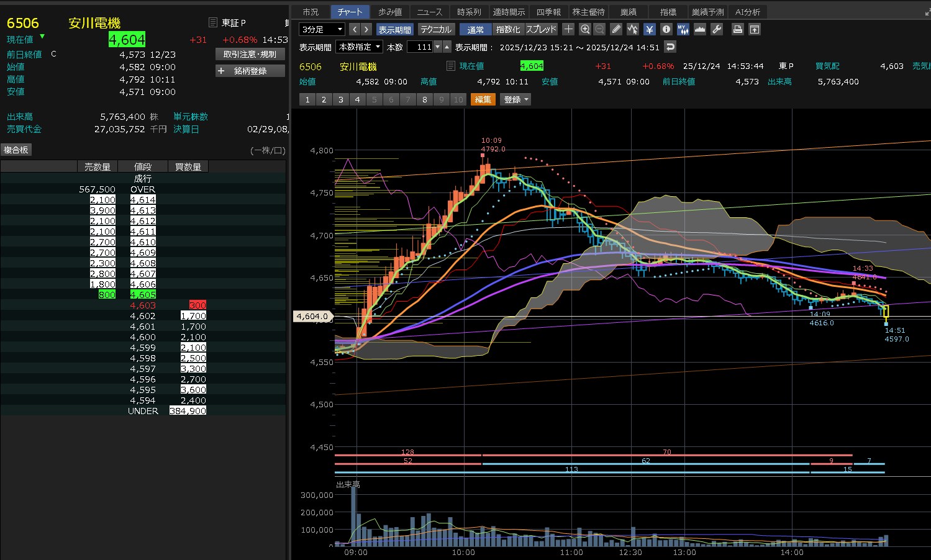Enable スプレッド chart mode
Screen dimensions: 931x560
542,29
